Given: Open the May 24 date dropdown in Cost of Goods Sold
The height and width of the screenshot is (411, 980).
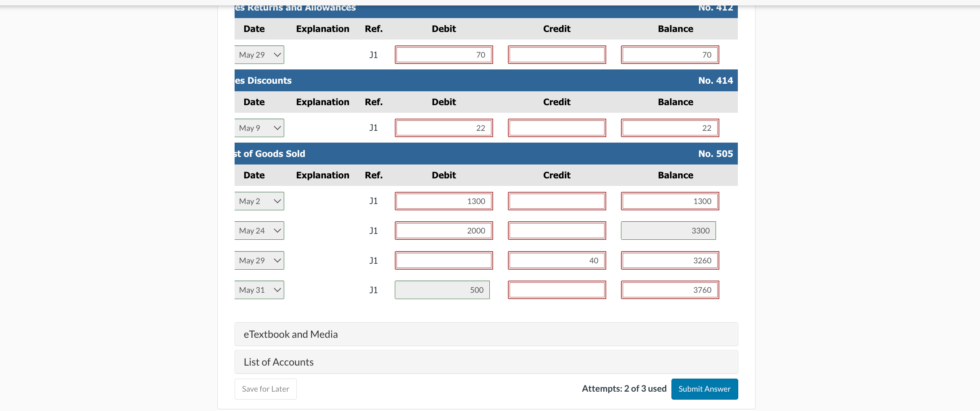Looking at the screenshot, I should [x=259, y=231].
